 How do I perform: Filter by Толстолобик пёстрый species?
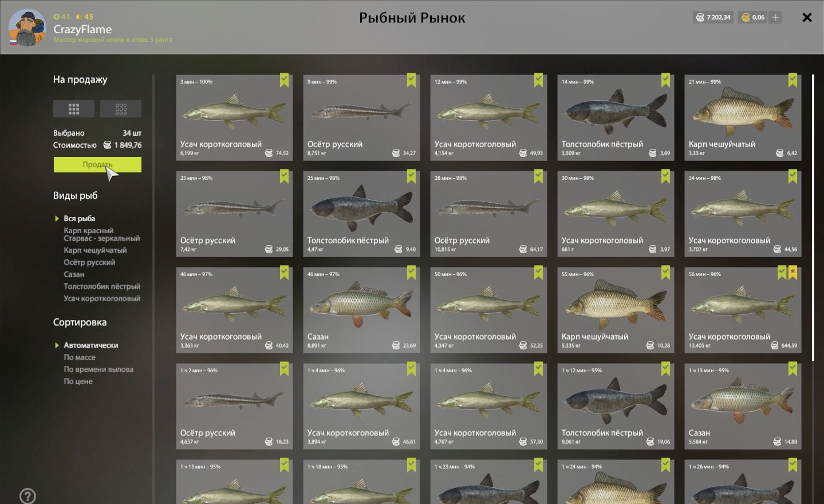tap(102, 286)
